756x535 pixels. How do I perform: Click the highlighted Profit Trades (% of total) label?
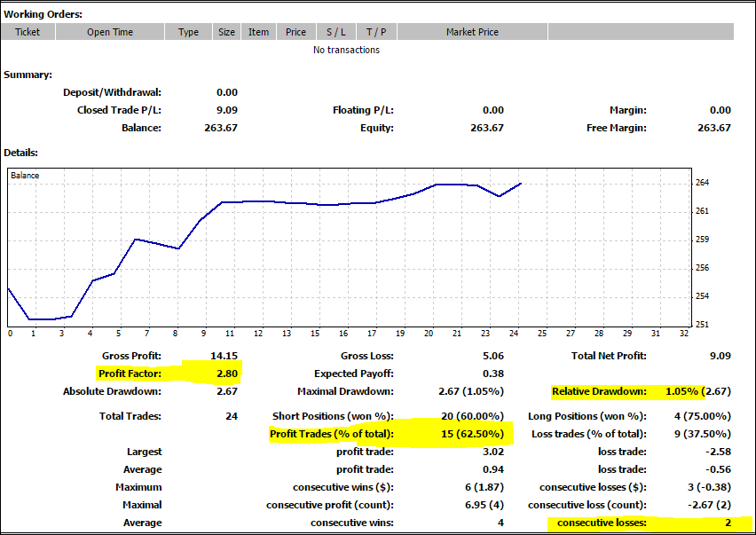[330, 434]
